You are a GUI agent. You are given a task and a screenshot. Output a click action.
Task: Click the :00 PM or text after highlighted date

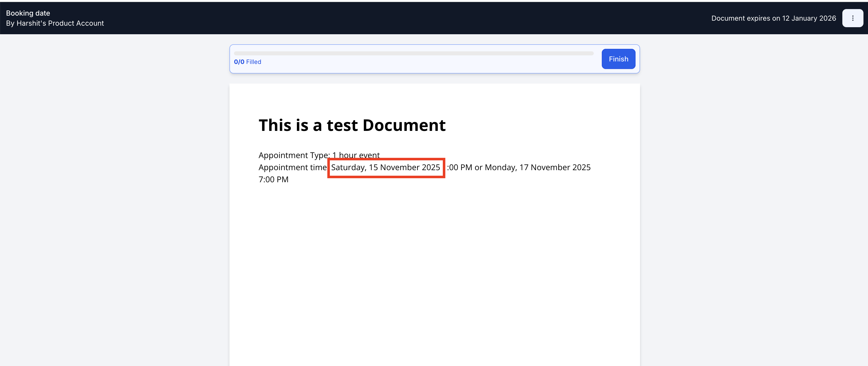pyautogui.click(x=464, y=167)
